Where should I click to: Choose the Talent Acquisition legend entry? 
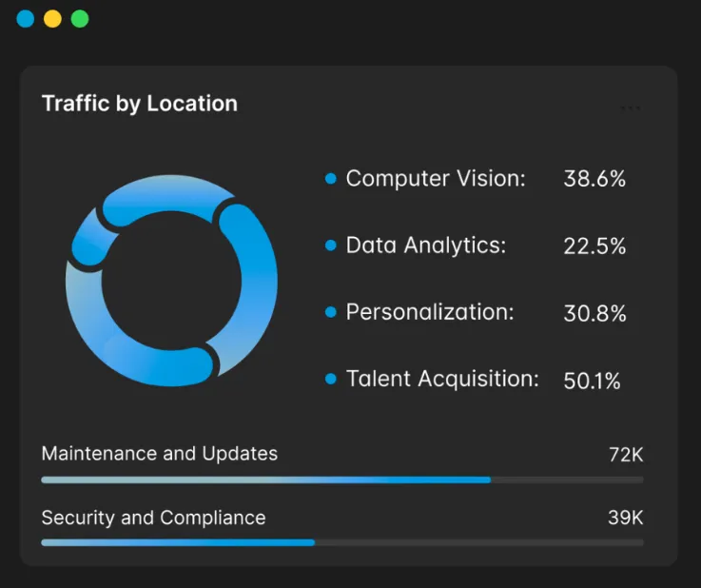point(442,379)
